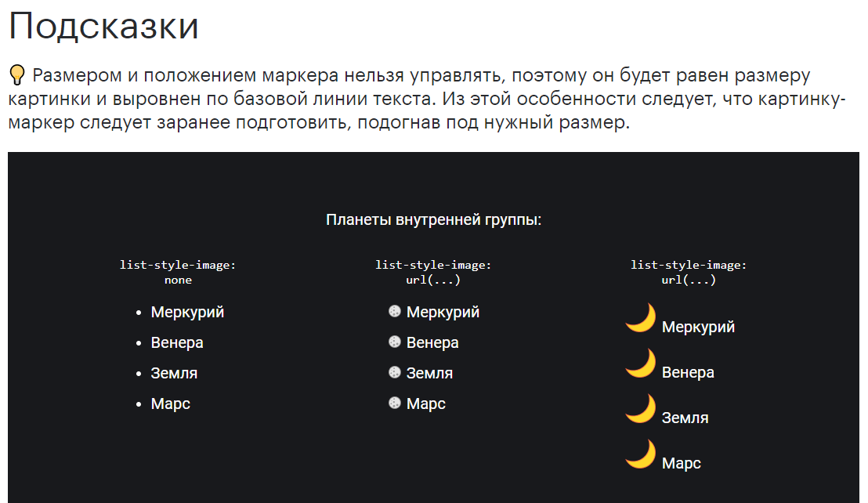Select Земля in the small-marker list
868x503 pixels.
pyautogui.click(x=429, y=373)
